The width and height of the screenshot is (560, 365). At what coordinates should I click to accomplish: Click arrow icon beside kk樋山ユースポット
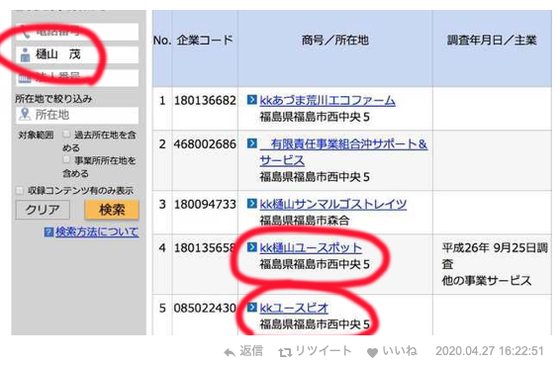click(252, 247)
